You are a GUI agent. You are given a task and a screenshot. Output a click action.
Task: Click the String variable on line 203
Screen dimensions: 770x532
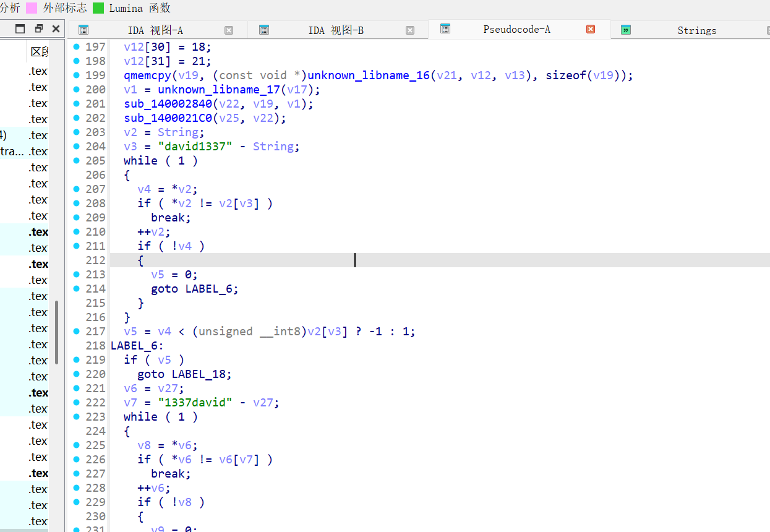178,132
